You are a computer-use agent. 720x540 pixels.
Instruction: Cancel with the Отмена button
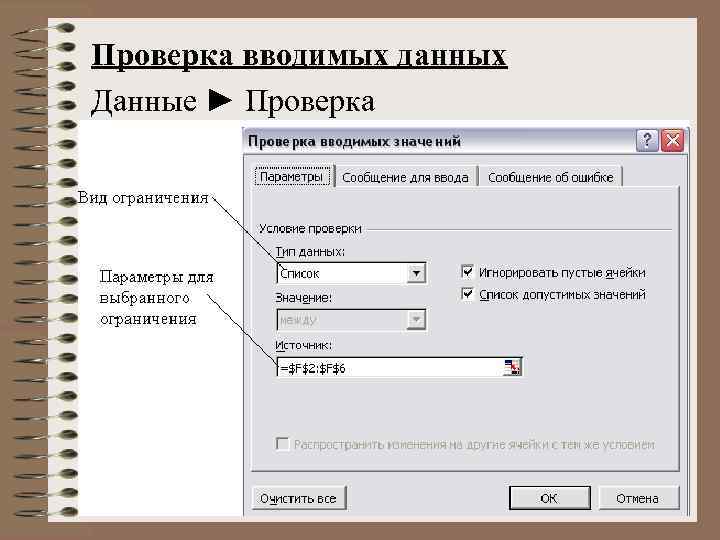(x=638, y=498)
